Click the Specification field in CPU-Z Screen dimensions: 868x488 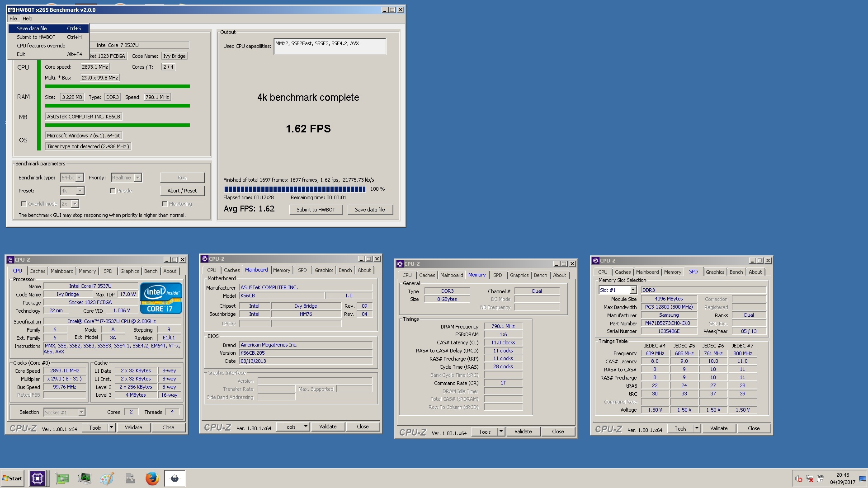click(x=112, y=322)
